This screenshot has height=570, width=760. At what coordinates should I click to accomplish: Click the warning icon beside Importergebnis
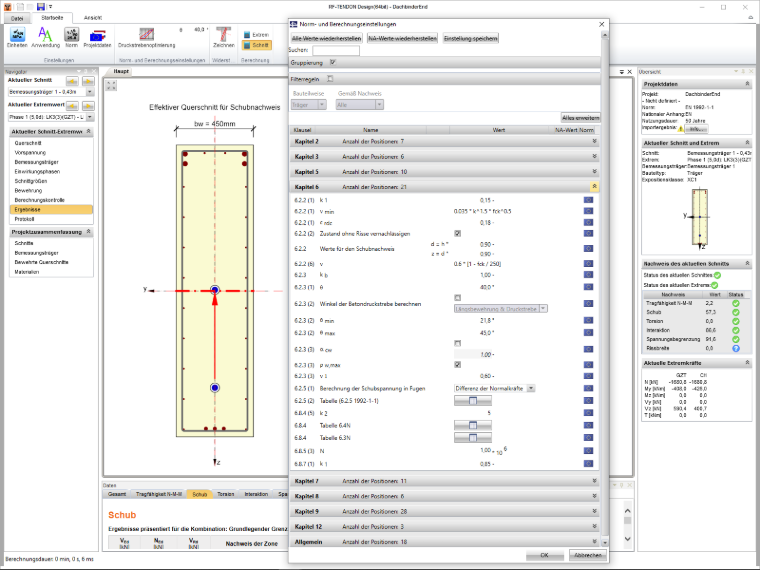pyautogui.click(x=681, y=129)
